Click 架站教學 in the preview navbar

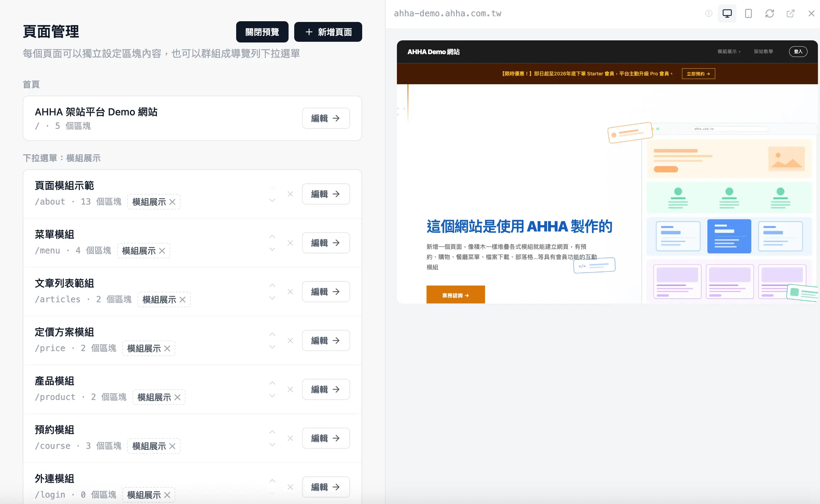tap(763, 52)
